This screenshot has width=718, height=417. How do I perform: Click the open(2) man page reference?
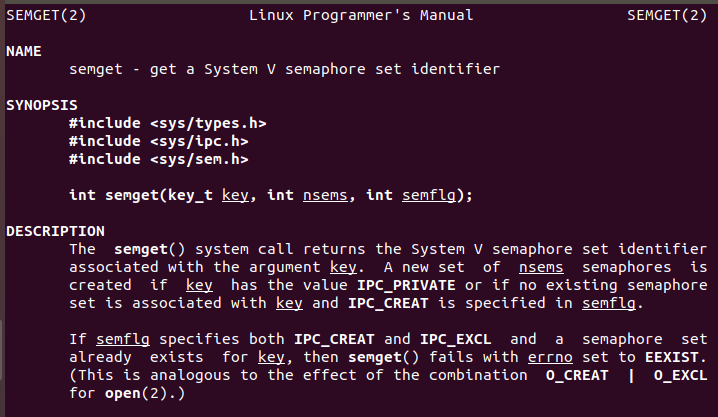[x=131, y=393]
